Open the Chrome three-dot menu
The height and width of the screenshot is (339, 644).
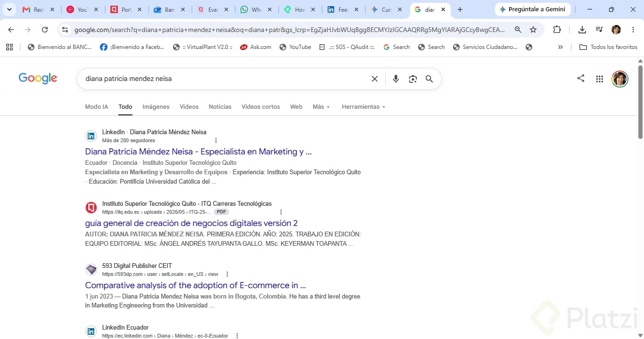(633, 30)
